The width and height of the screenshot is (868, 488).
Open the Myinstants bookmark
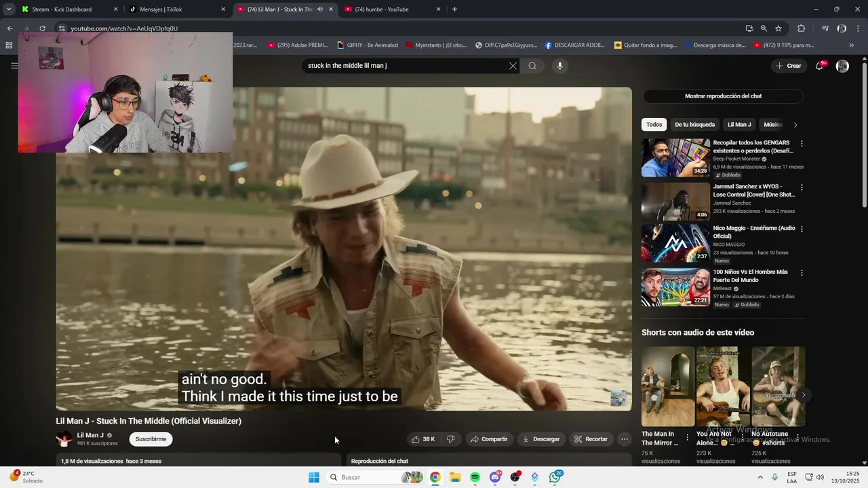coord(436,45)
